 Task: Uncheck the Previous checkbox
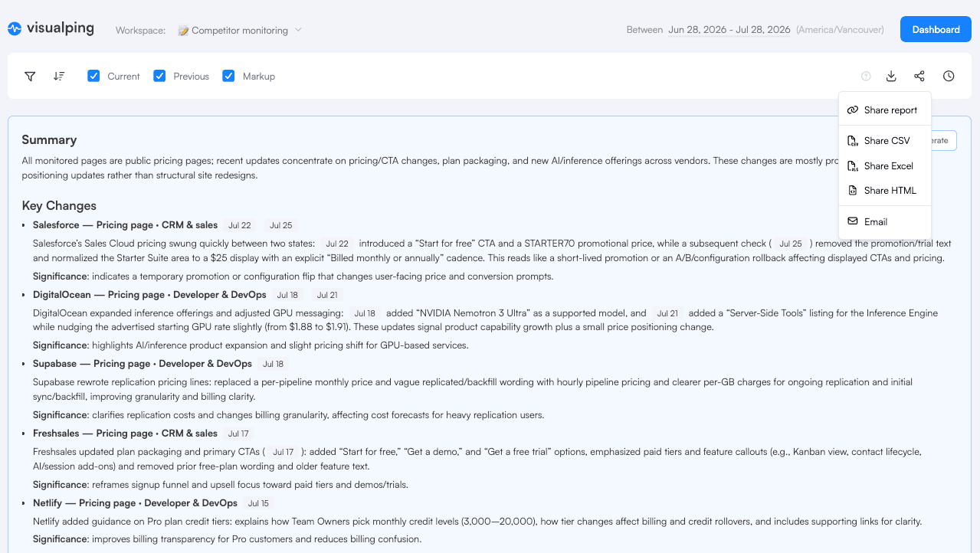(x=159, y=76)
